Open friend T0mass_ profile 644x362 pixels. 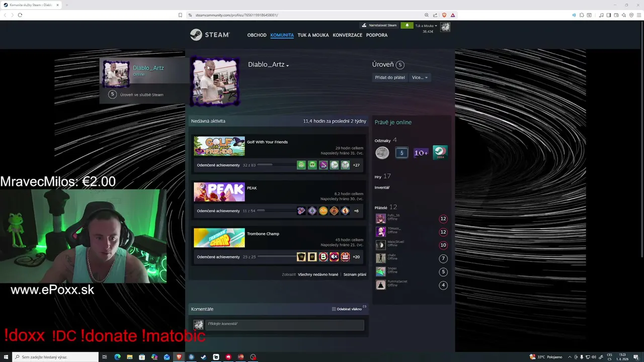(394, 228)
